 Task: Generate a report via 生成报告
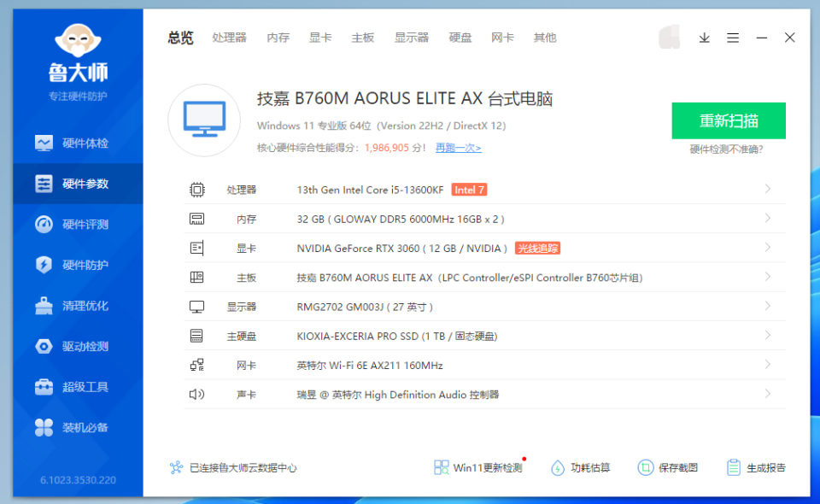[757, 467]
